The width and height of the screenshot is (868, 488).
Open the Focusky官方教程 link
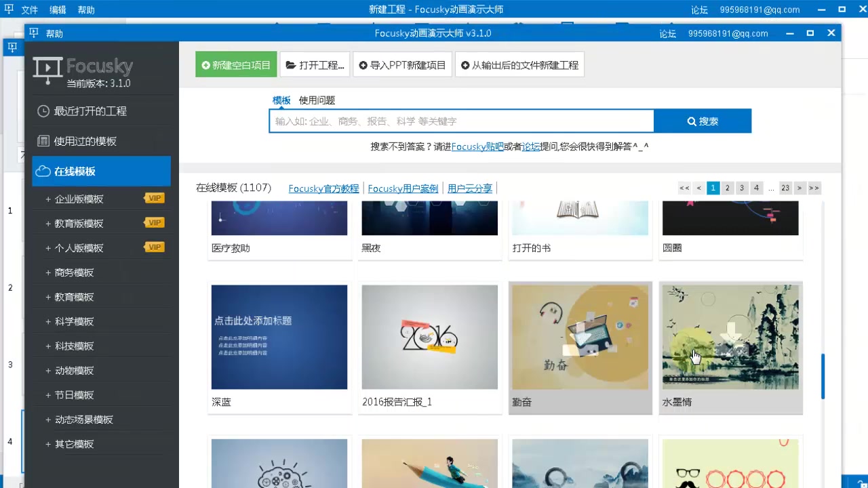pyautogui.click(x=323, y=188)
